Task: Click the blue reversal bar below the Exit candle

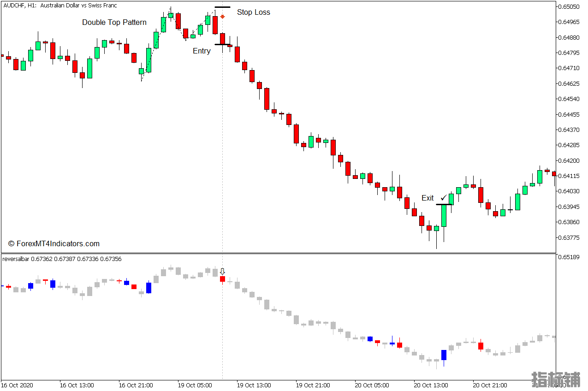Action: 444,355
